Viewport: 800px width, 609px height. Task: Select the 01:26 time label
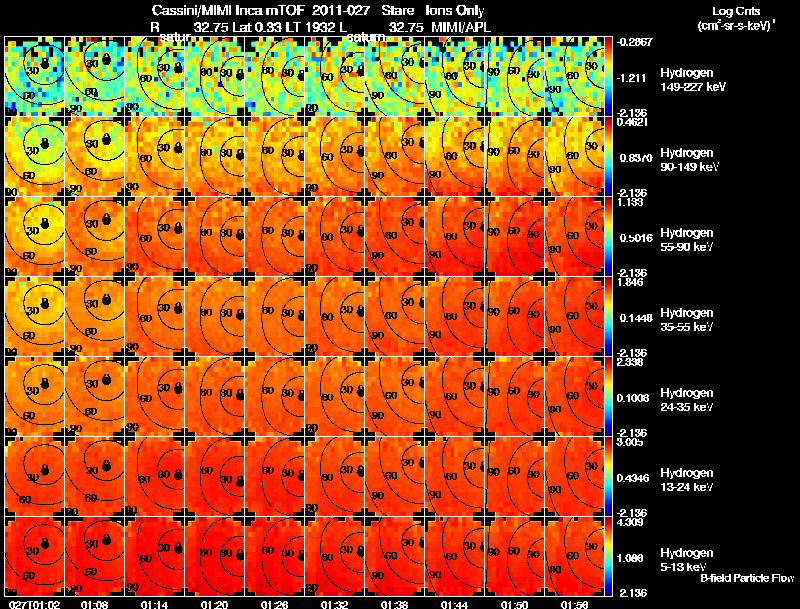coord(274,604)
